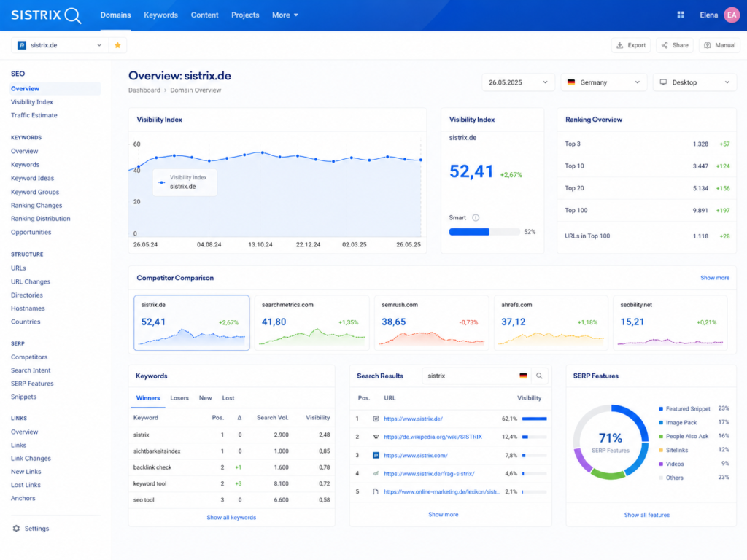Image resolution: width=747 pixels, height=560 pixels.
Task: Open Elena's EA profile avatar
Action: tap(731, 15)
